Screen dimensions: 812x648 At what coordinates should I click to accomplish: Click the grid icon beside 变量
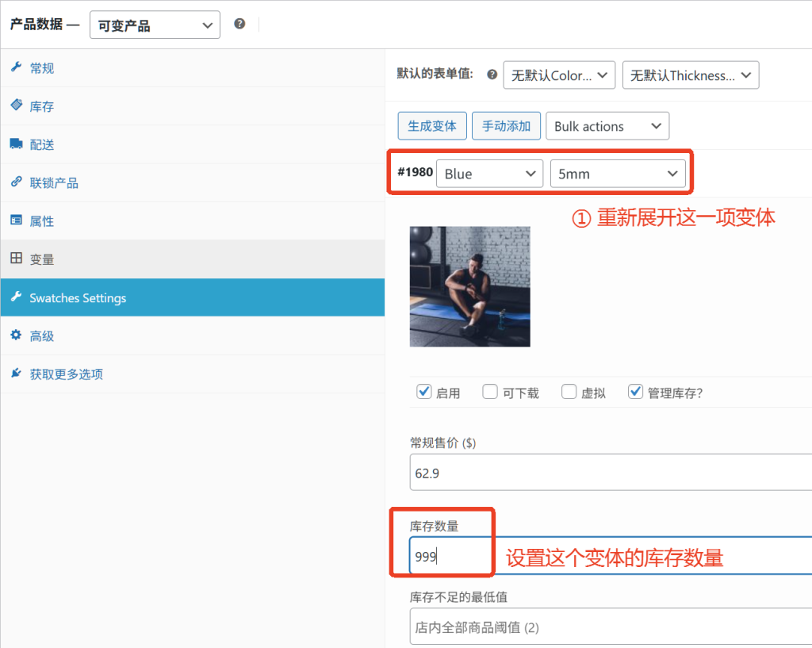click(x=16, y=259)
